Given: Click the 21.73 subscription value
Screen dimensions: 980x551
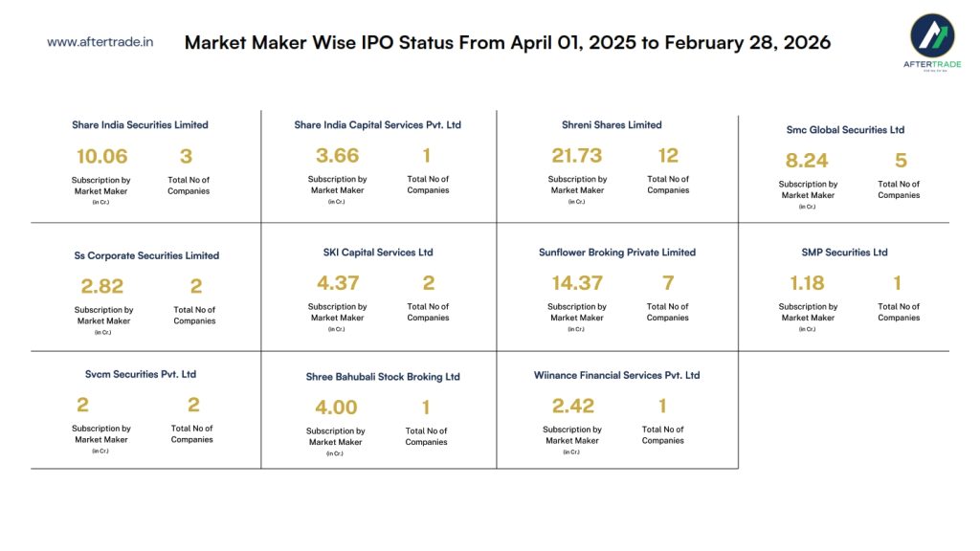Looking at the screenshot, I should click(577, 156).
